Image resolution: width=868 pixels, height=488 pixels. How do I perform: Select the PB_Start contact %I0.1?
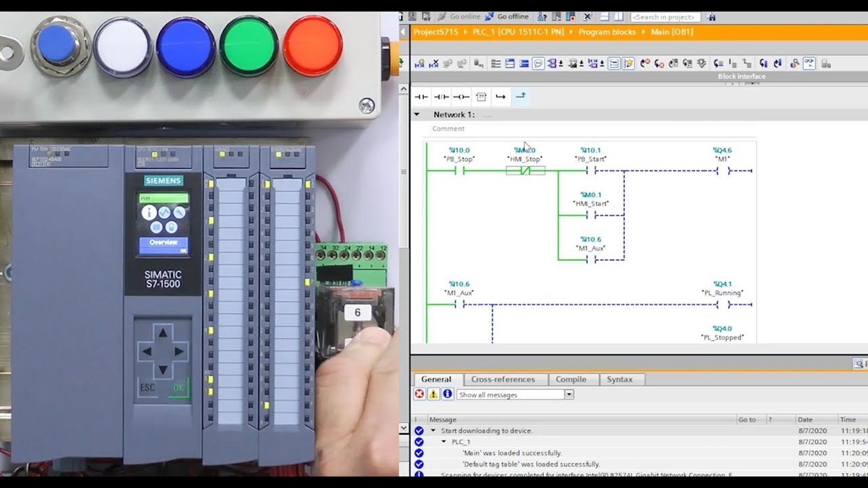(591, 171)
